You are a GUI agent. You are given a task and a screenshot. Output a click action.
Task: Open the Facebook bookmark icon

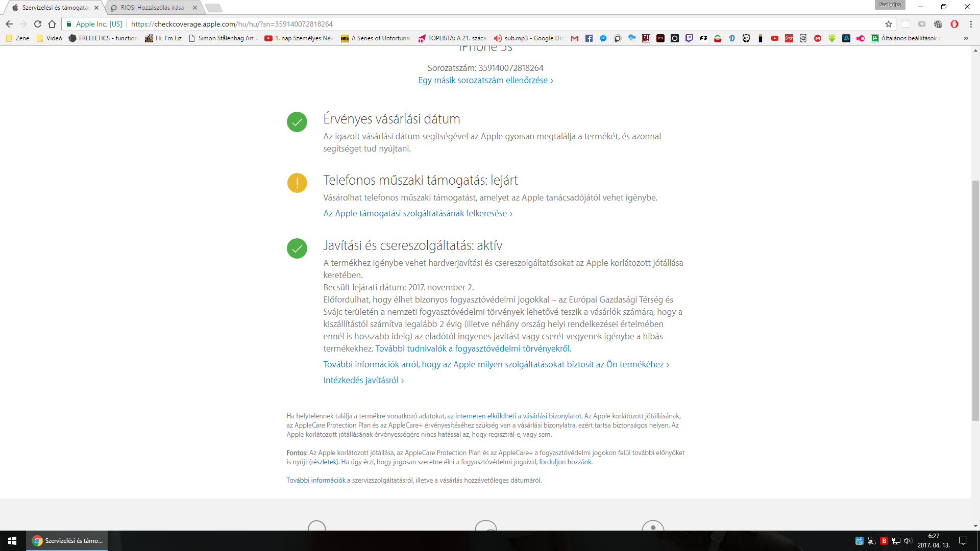coord(589,38)
